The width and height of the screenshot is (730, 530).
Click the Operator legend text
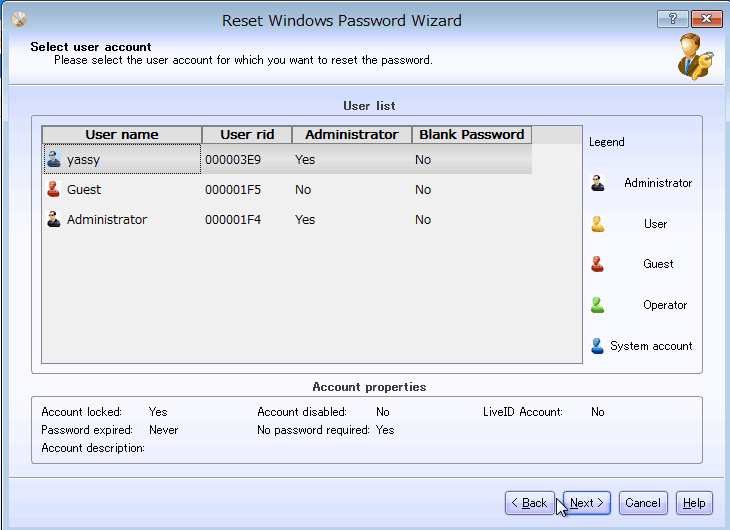(665, 305)
